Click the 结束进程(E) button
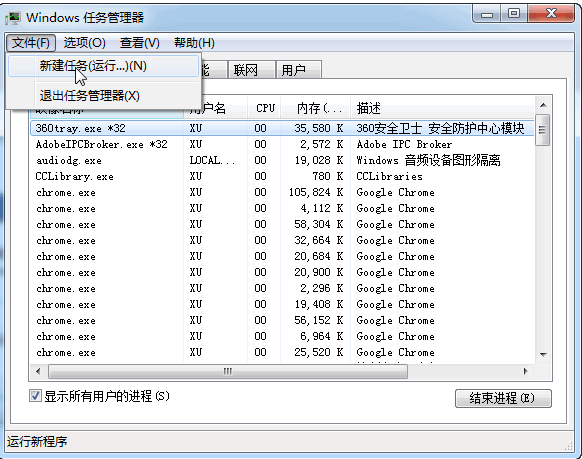The width and height of the screenshot is (582, 459). 503,399
